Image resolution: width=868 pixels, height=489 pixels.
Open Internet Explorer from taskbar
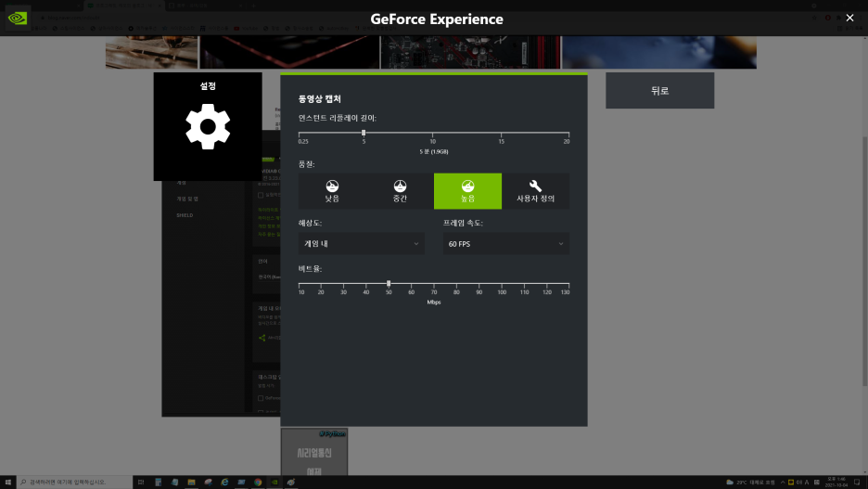click(224, 483)
